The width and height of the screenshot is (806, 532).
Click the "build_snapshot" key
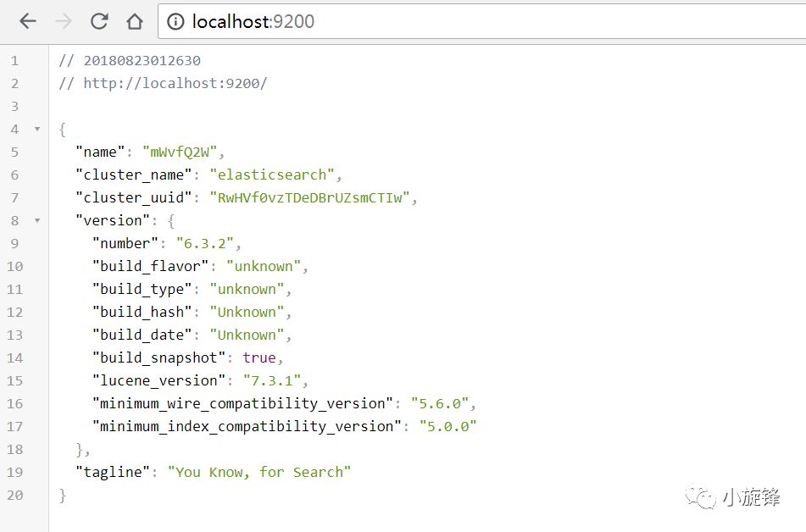pyautogui.click(x=158, y=357)
